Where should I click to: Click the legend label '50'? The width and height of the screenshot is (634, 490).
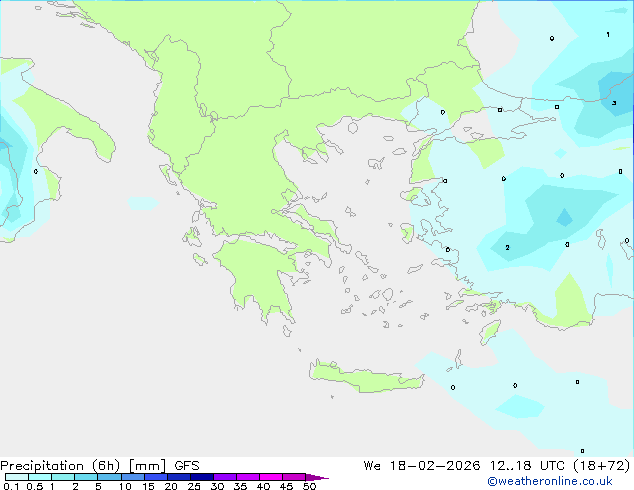(310, 486)
